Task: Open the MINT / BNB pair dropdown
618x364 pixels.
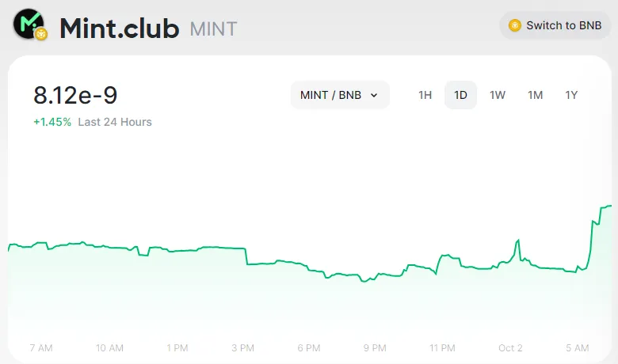Action: (339, 95)
